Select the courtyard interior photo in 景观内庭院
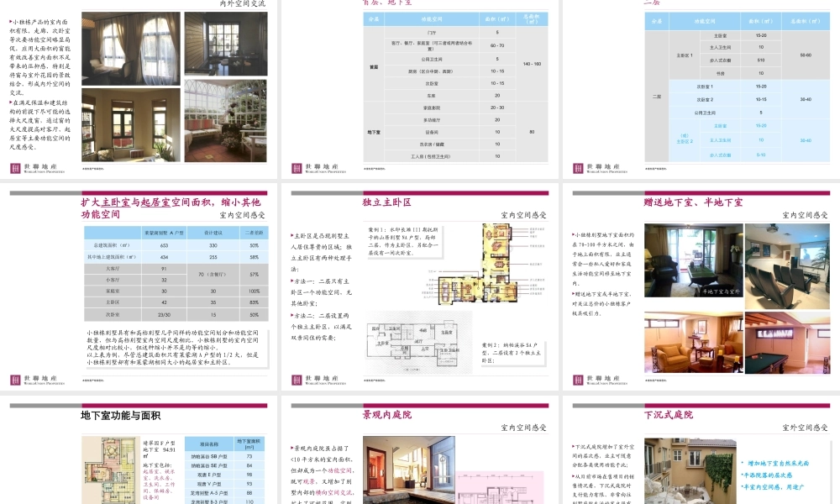840x504 pixels. 409,470
